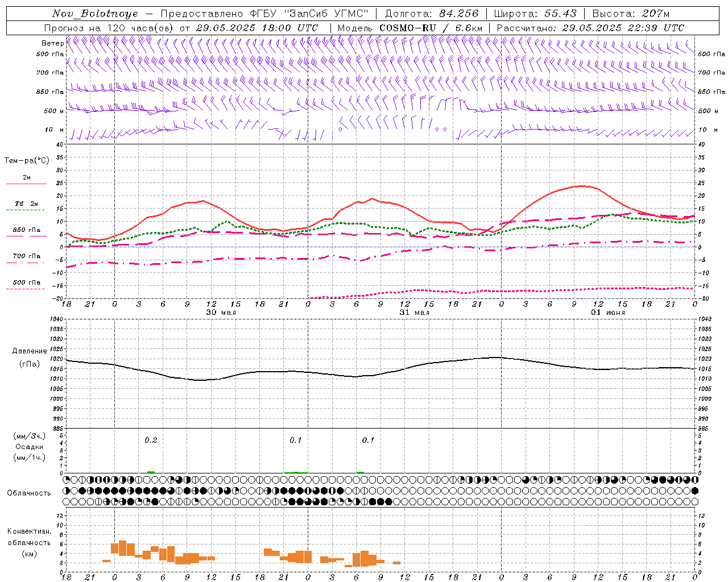
Task: Click the (мм/1ч.) precipitation label
Action: (x=30, y=458)
